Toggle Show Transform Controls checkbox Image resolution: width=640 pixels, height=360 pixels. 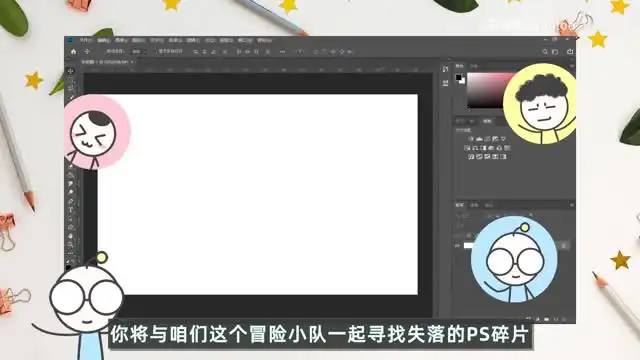coord(157,52)
